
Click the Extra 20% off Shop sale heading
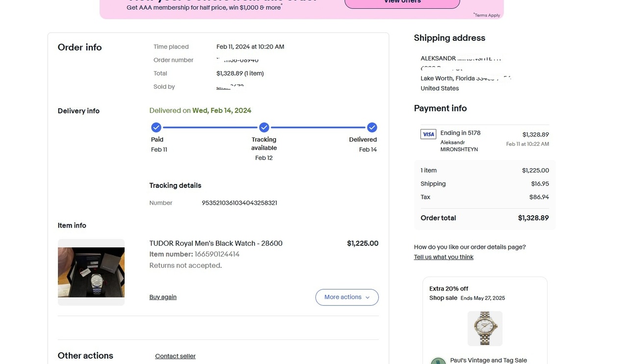click(x=448, y=293)
